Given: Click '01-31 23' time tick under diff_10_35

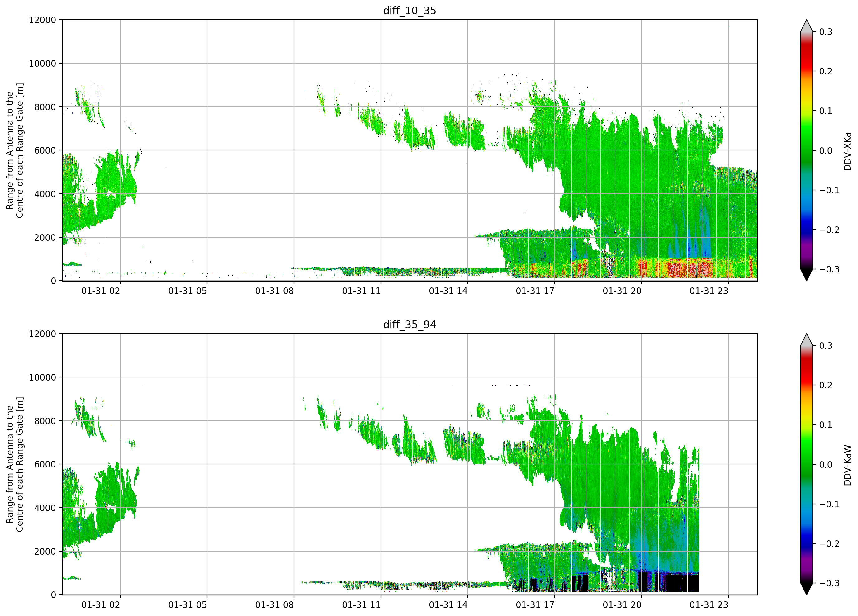Looking at the screenshot, I should [709, 291].
